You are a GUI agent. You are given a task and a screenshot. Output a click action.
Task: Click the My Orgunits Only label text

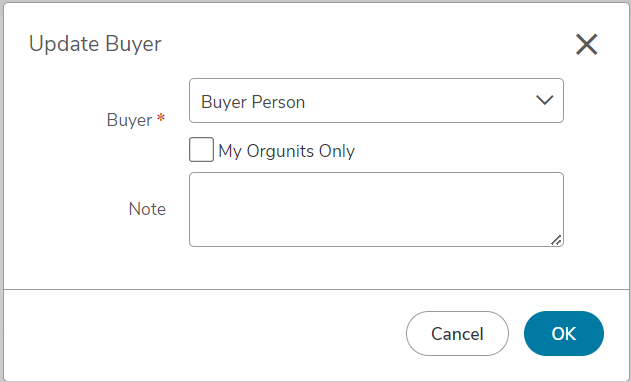[287, 151]
